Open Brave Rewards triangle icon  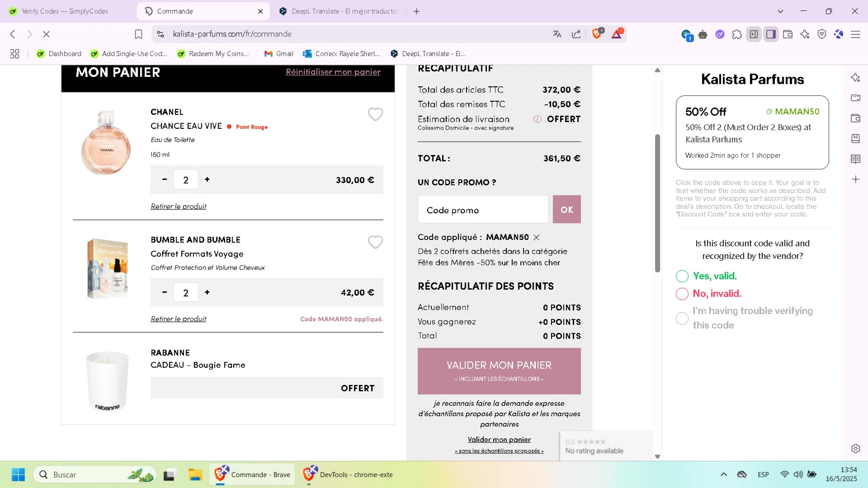[x=617, y=34]
